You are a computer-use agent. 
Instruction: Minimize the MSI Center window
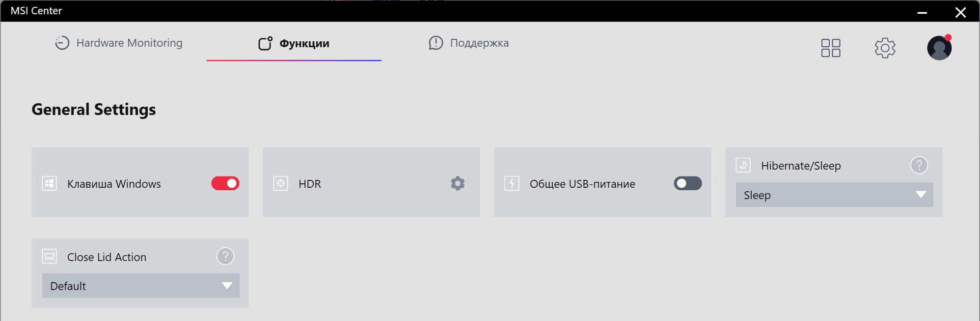(922, 12)
